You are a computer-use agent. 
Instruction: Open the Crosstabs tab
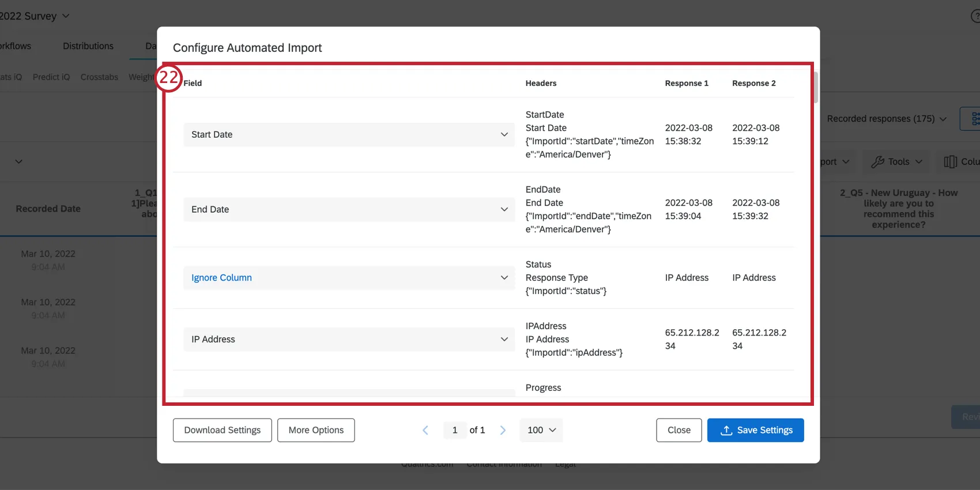pyautogui.click(x=99, y=77)
